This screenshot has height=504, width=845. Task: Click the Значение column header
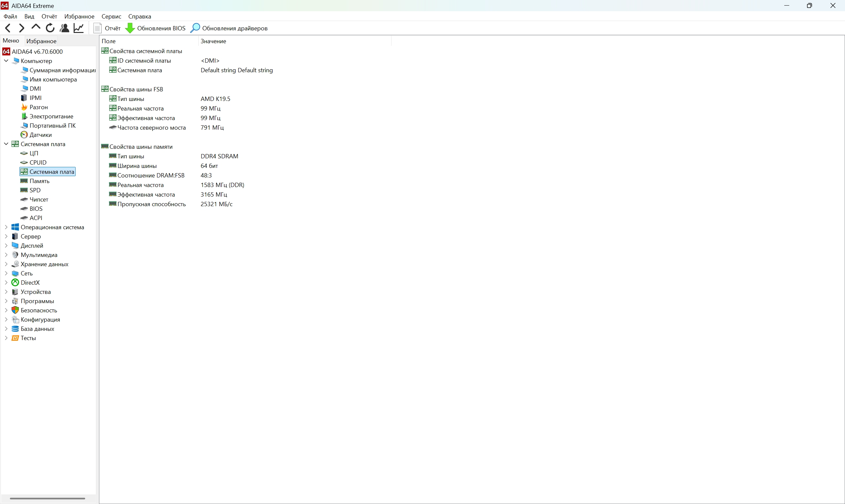coord(213,41)
